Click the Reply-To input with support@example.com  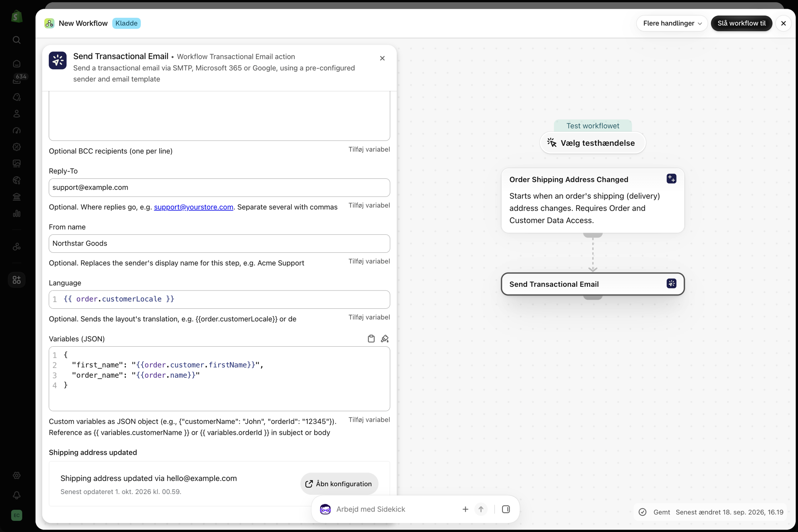tap(219, 187)
